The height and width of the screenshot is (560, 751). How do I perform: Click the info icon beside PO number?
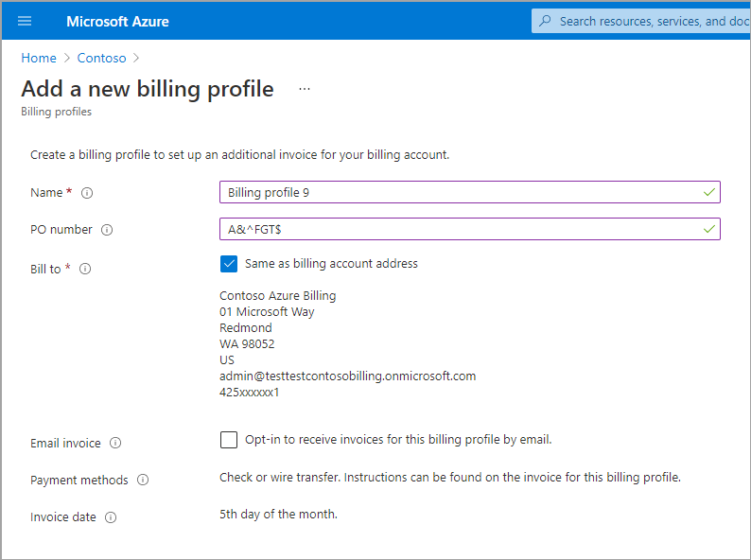pos(107,230)
